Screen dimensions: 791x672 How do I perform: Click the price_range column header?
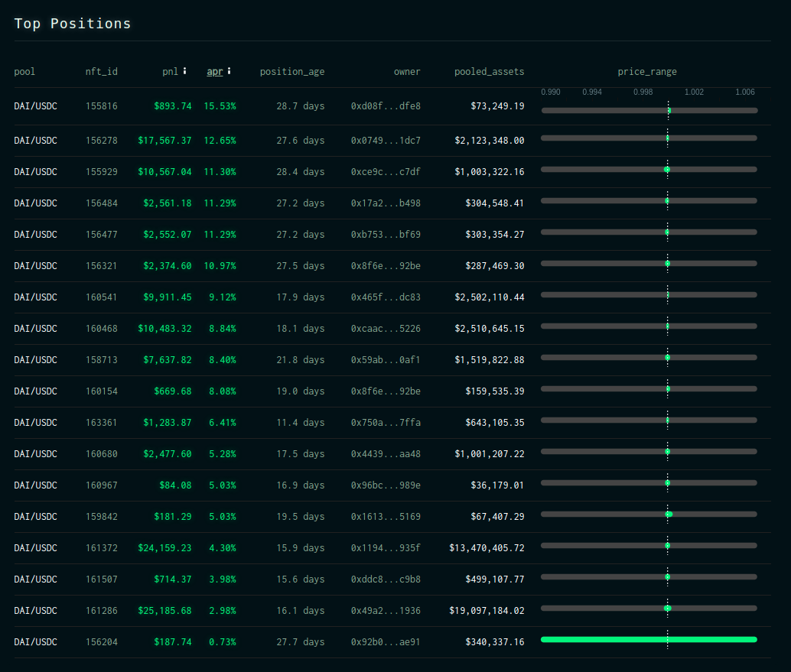tap(647, 72)
